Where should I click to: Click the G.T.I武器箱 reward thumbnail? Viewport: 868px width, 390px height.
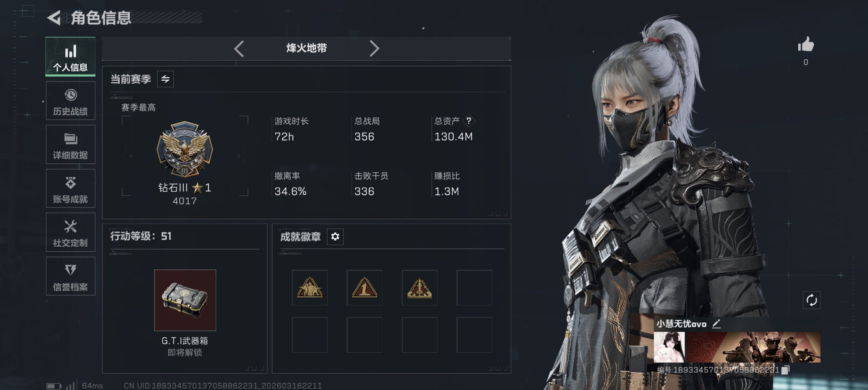pos(185,300)
